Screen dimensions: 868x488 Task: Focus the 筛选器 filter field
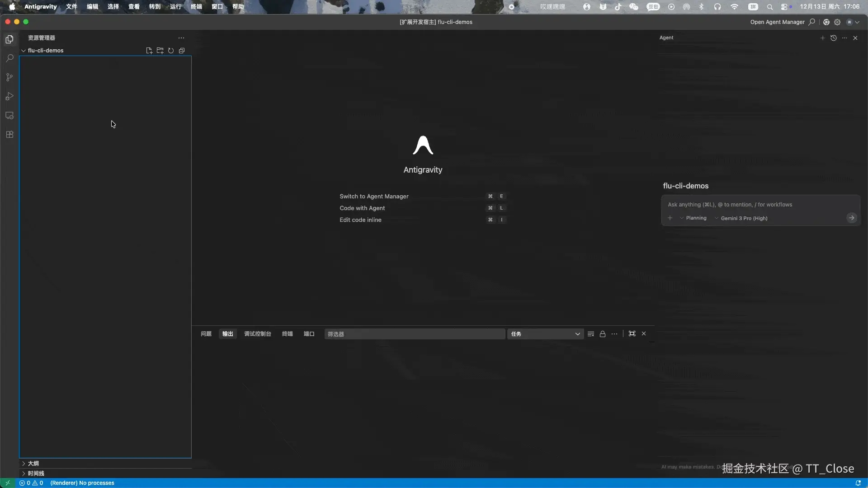[x=415, y=334]
